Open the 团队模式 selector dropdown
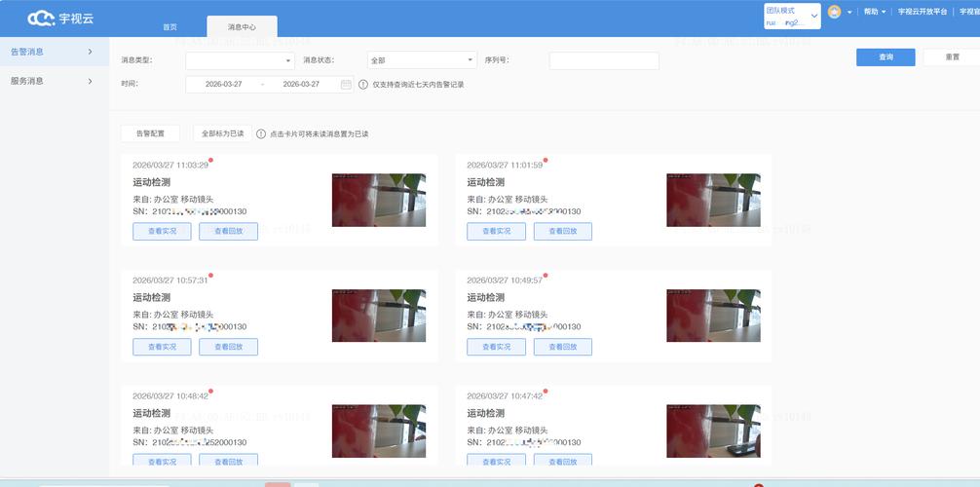 tap(792, 17)
